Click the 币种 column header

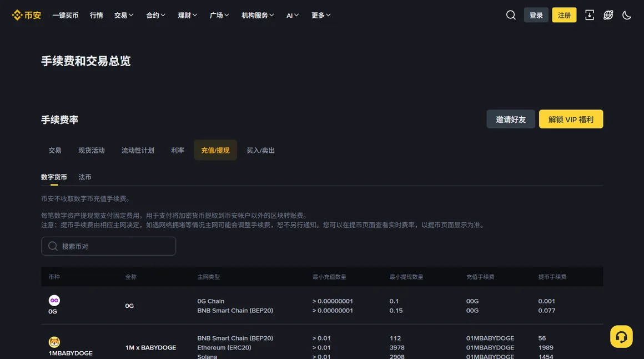54,277
